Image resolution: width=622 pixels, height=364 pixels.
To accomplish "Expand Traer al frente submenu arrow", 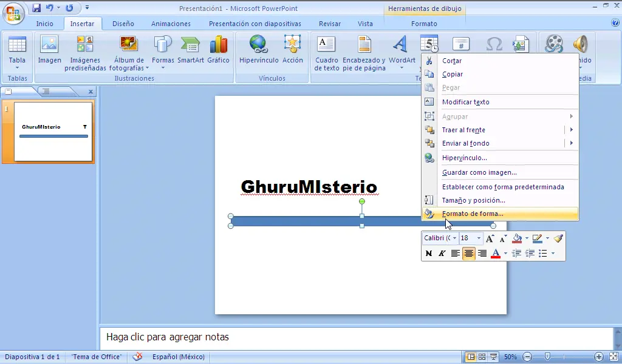I will point(571,129).
